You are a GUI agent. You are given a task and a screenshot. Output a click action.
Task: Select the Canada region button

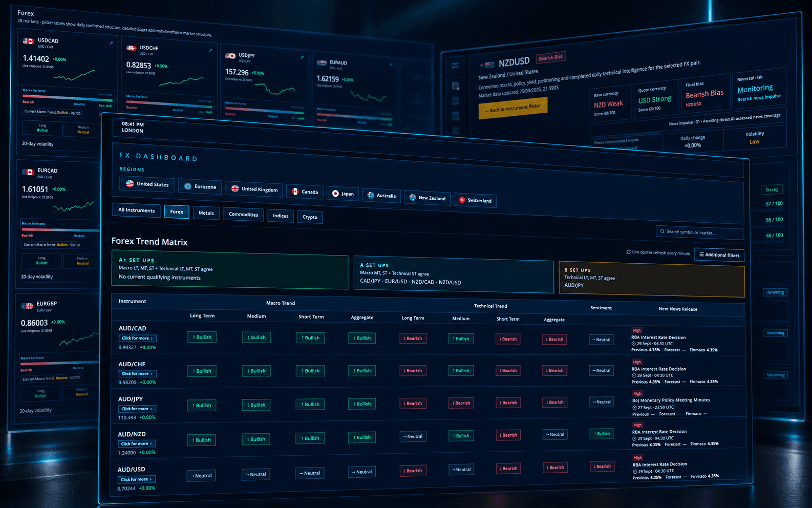click(305, 192)
